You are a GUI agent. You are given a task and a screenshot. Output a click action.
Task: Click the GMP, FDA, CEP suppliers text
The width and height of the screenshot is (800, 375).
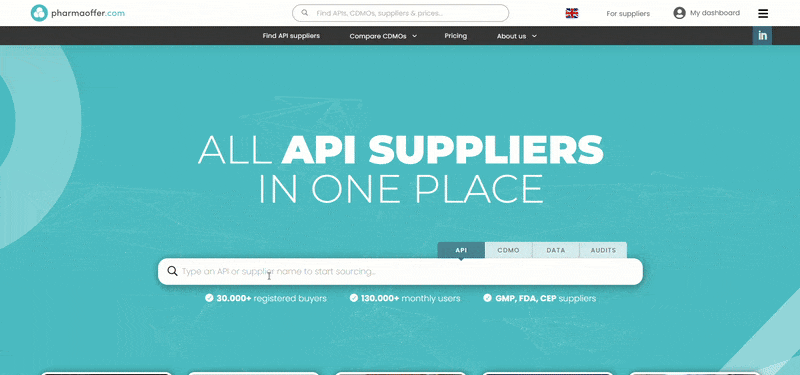click(545, 298)
